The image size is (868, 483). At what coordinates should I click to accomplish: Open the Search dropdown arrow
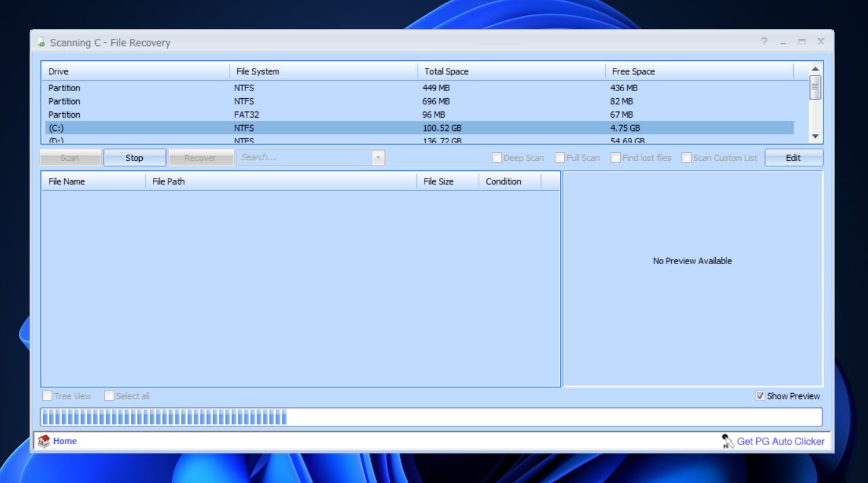tap(378, 158)
